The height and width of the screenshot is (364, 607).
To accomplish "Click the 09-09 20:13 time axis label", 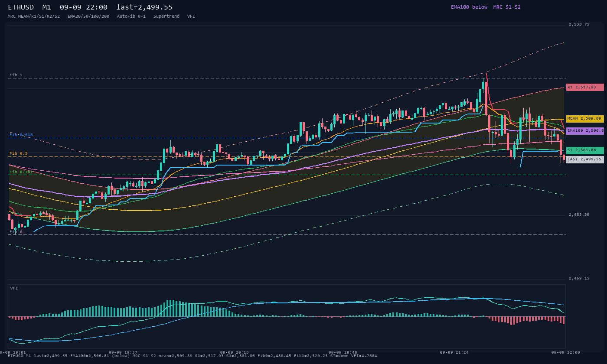I will coord(235,352).
